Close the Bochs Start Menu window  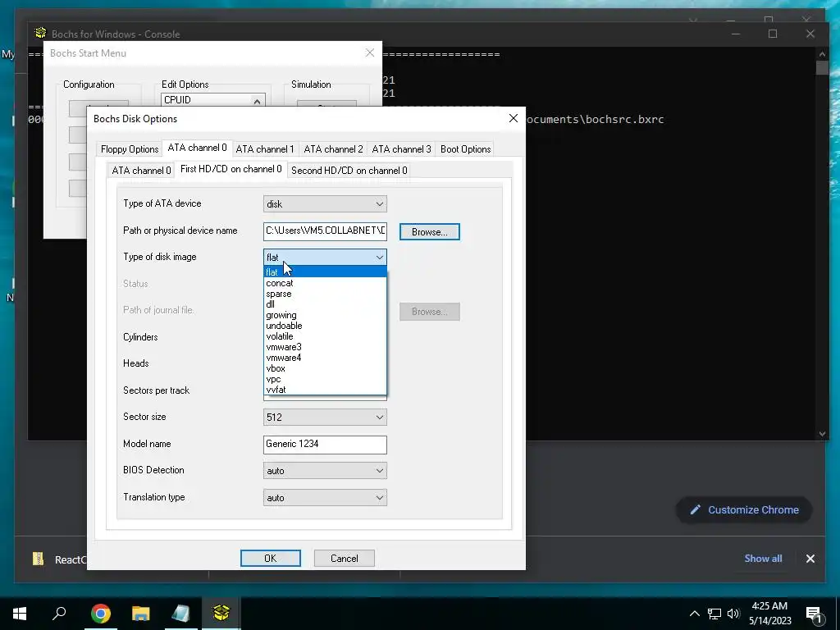[370, 52]
